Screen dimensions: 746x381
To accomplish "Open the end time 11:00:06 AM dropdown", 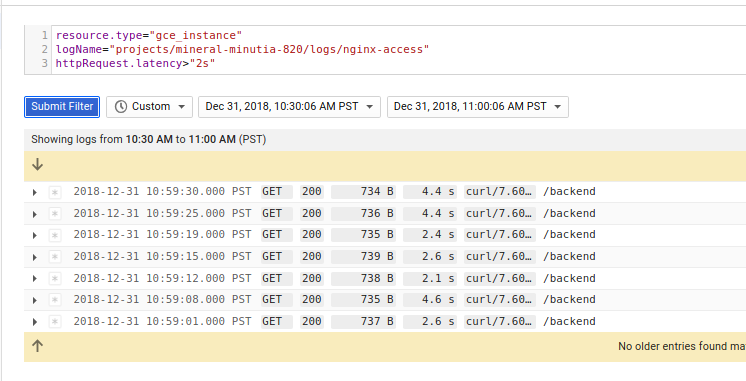I will (478, 107).
